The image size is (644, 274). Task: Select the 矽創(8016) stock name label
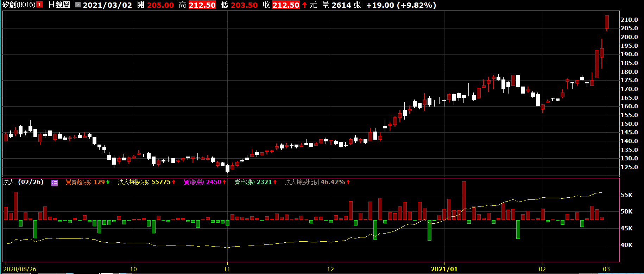coord(19,5)
